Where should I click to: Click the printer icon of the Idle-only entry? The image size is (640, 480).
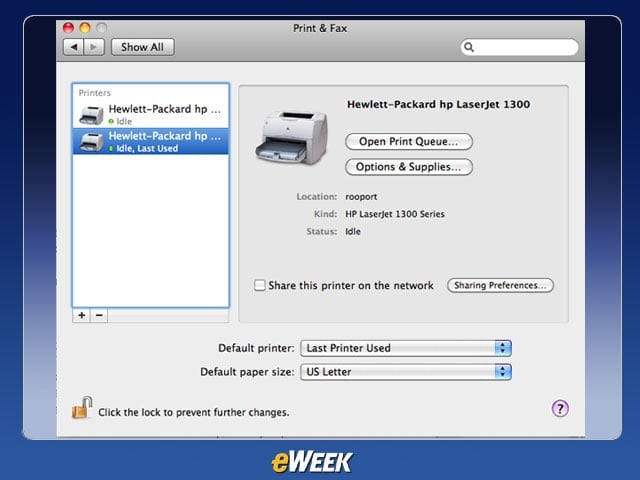point(91,115)
